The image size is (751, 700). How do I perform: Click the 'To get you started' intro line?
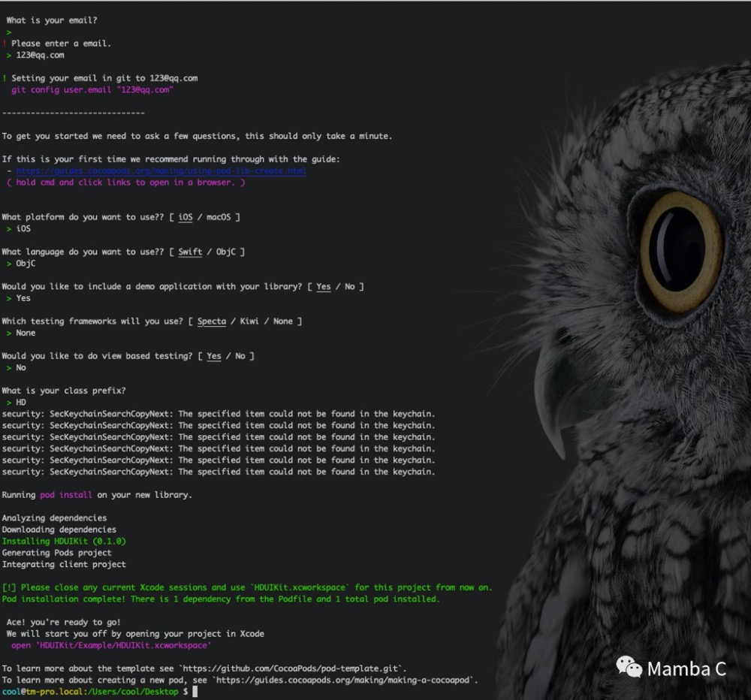[197, 136]
